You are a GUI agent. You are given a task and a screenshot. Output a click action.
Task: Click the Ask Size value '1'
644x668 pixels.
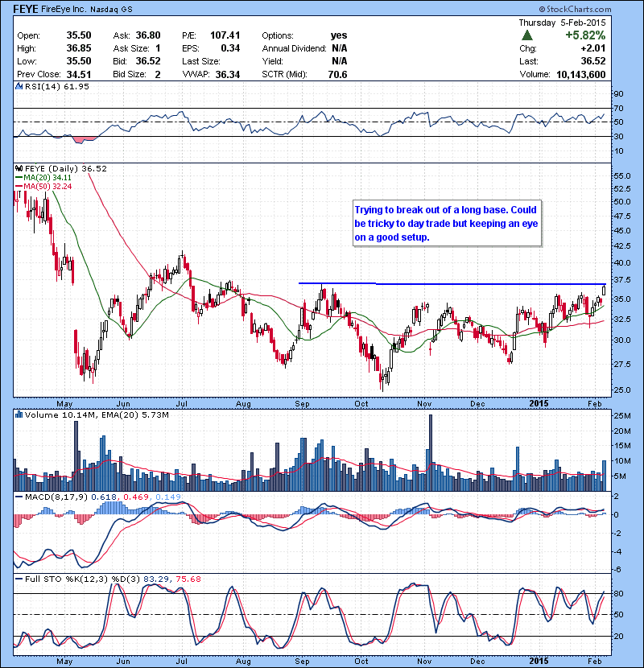tap(158, 48)
